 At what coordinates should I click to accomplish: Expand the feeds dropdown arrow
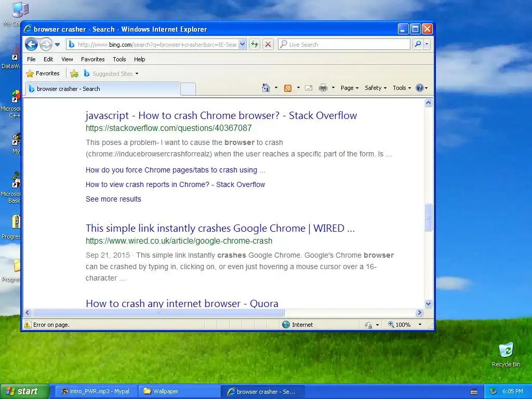299,88
